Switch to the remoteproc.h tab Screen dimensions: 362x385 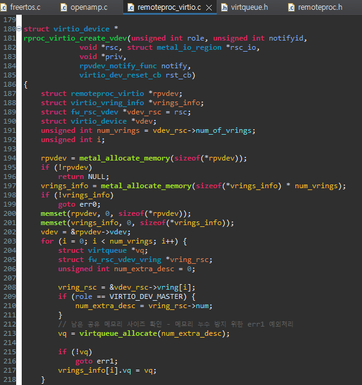coord(315,7)
